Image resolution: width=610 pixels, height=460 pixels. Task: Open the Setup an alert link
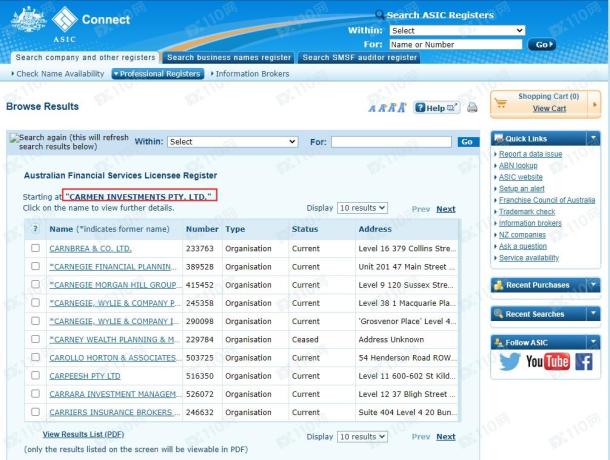coord(521,188)
